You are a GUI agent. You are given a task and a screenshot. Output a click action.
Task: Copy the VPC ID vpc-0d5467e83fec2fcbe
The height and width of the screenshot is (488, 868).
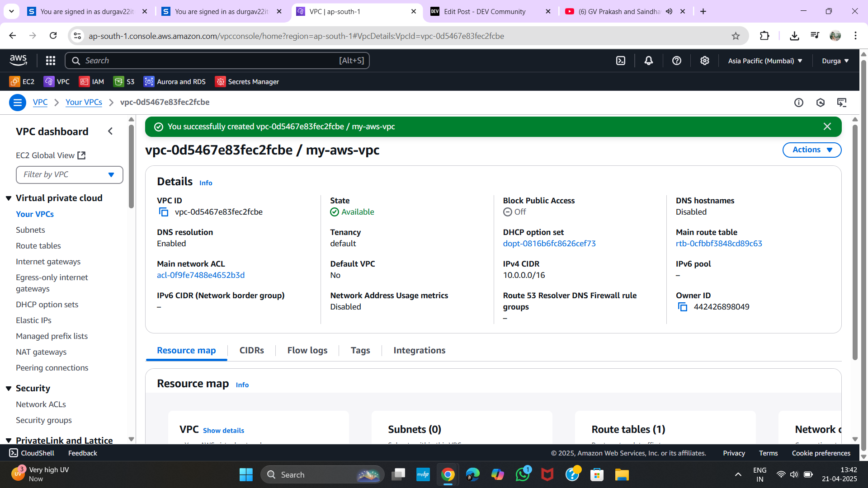(164, 212)
